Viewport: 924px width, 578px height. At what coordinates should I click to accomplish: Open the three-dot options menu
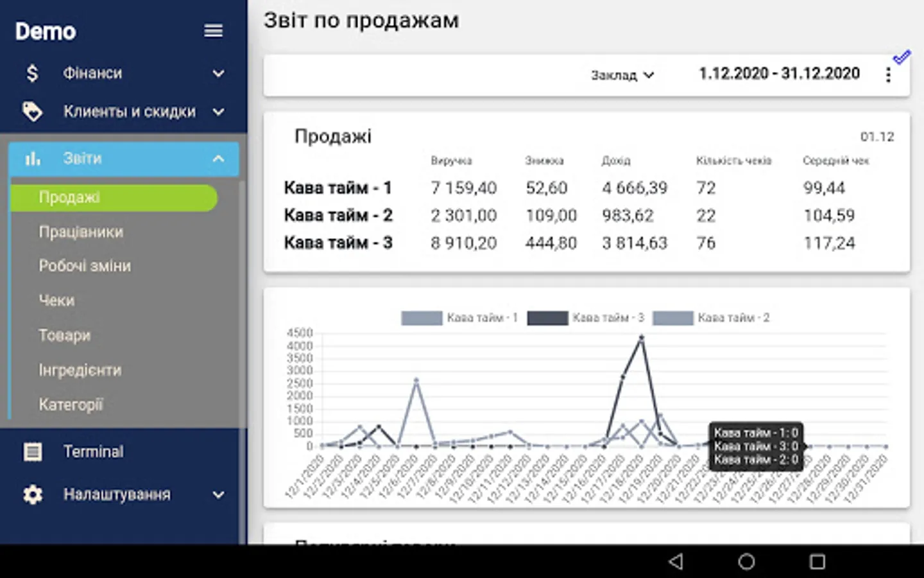point(888,75)
